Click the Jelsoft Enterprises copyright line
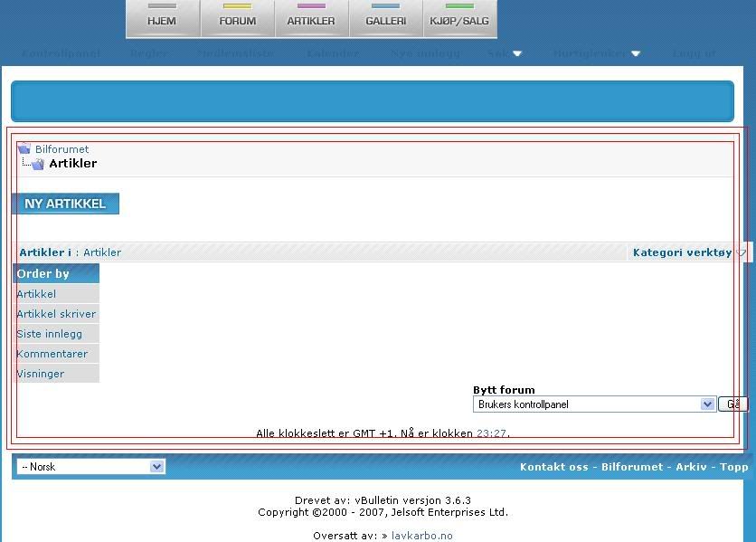 coord(383,512)
